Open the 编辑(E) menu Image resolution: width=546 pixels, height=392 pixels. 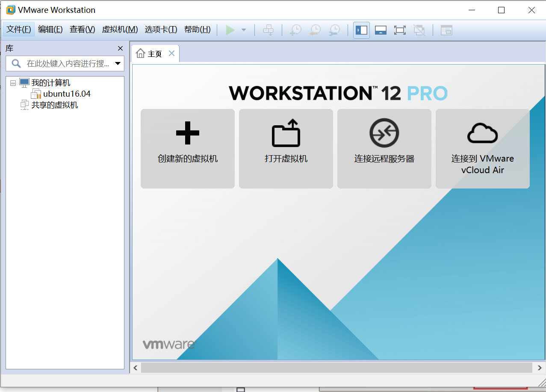pyautogui.click(x=50, y=29)
